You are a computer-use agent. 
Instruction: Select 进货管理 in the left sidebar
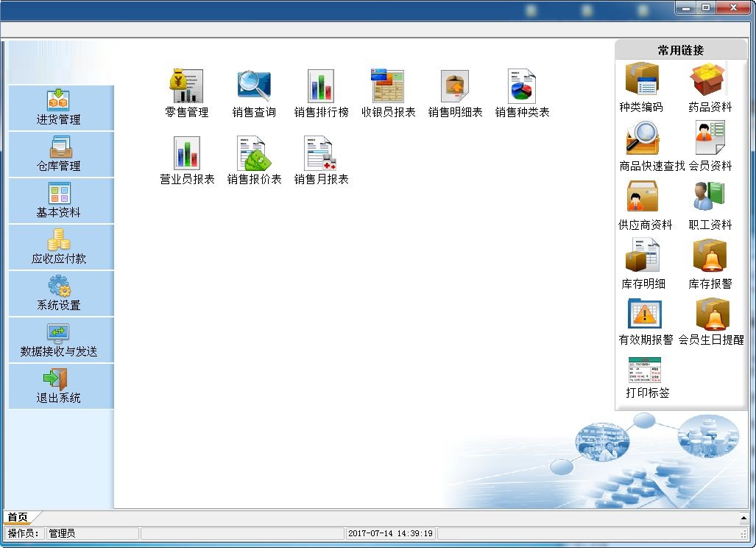click(x=59, y=108)
